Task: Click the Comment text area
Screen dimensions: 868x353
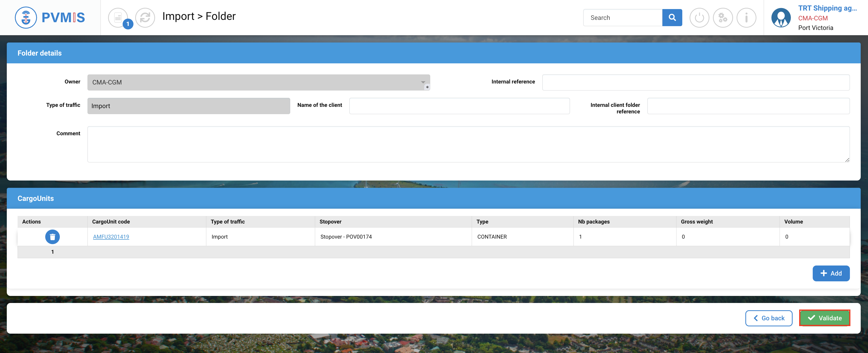Action: click(468, 144)
